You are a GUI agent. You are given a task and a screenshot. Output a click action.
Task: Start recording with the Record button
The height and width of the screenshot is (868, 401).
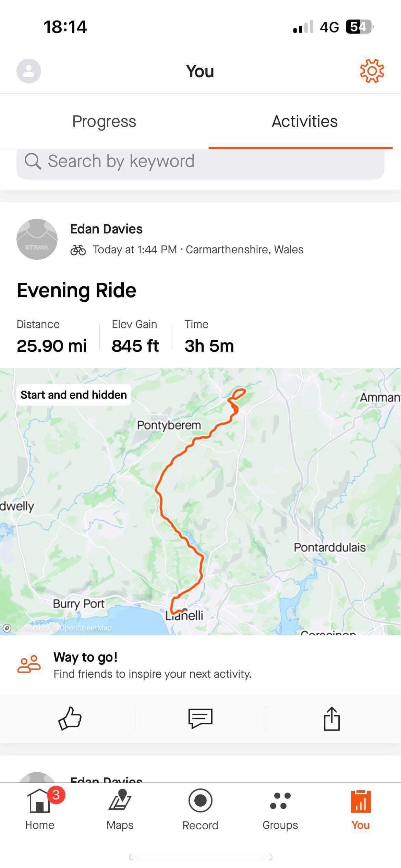[200, 809]
